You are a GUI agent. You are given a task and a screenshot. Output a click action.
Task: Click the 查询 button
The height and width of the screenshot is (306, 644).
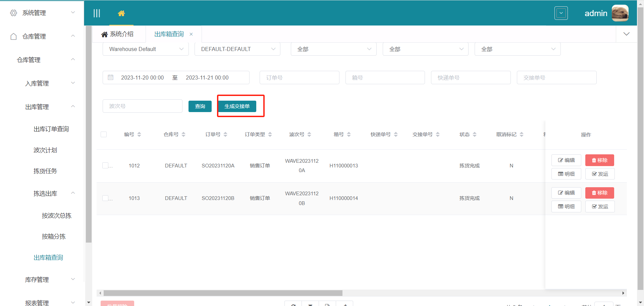pos(200,106)
